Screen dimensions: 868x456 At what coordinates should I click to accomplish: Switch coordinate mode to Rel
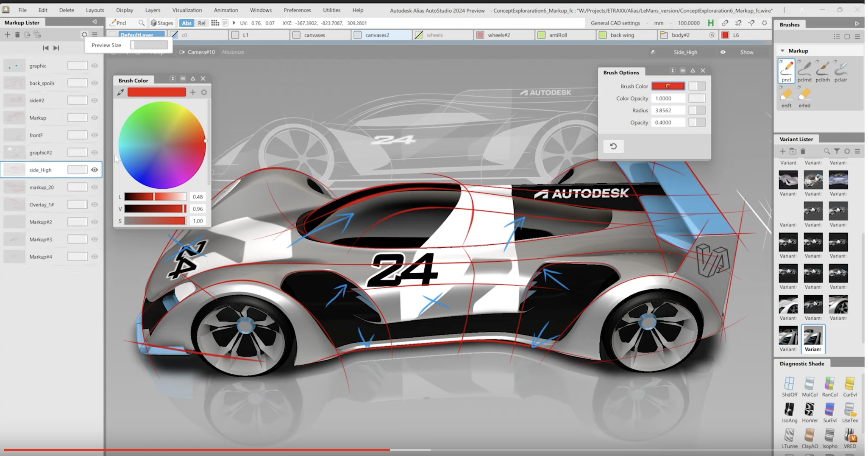coord(201,23)
